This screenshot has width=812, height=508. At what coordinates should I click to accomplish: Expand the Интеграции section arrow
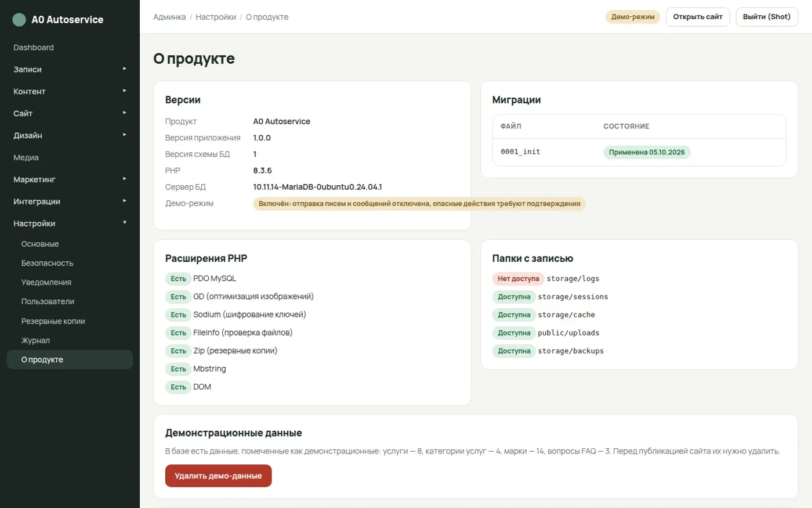124,201
